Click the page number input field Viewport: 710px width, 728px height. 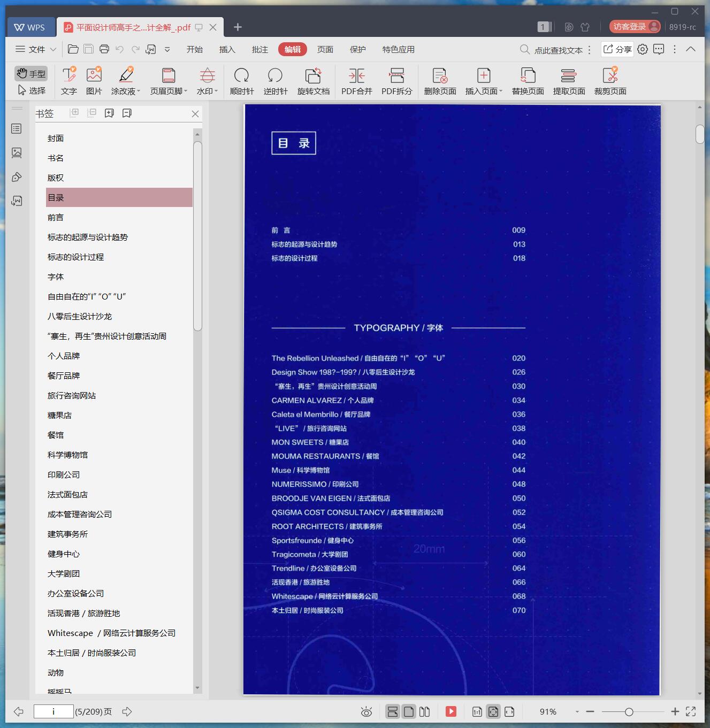(54, 711)
